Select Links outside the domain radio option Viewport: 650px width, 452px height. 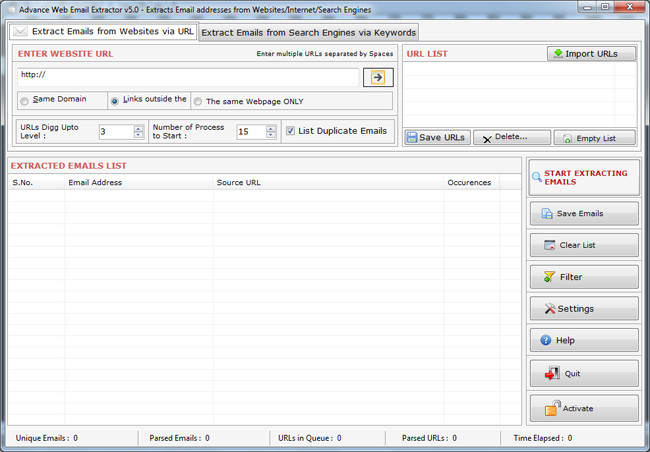pos(115,101)
